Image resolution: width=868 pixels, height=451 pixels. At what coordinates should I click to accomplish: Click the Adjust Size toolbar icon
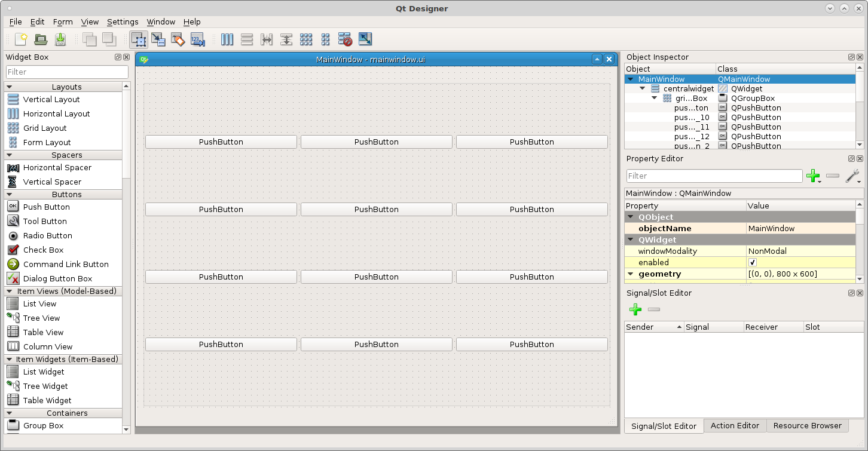365,39
